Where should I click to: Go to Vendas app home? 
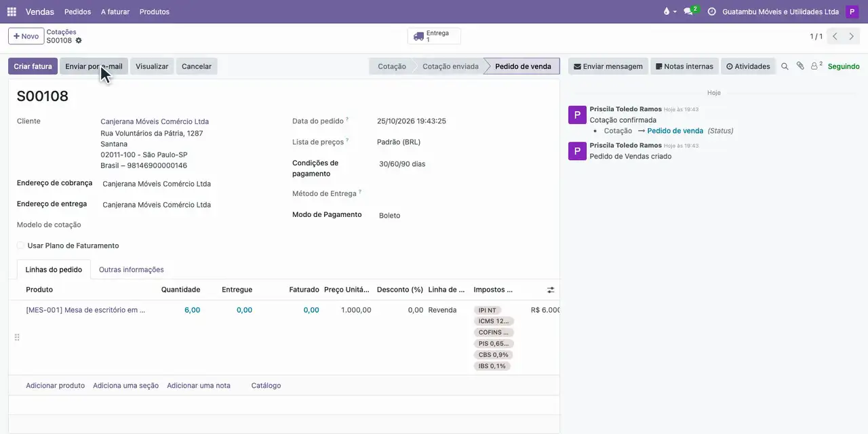tap(40, 12)
